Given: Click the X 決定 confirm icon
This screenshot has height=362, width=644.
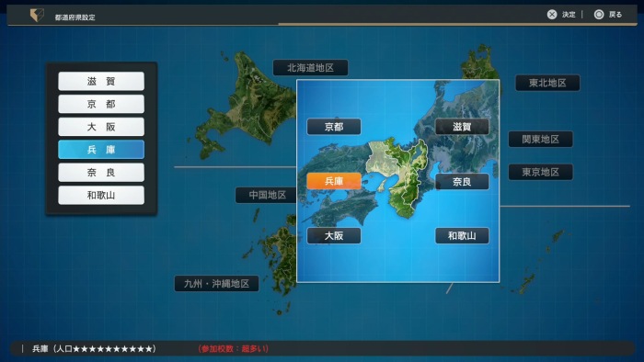Looking at the screenshot, I should pyautogui.click(x=552, y=15).
